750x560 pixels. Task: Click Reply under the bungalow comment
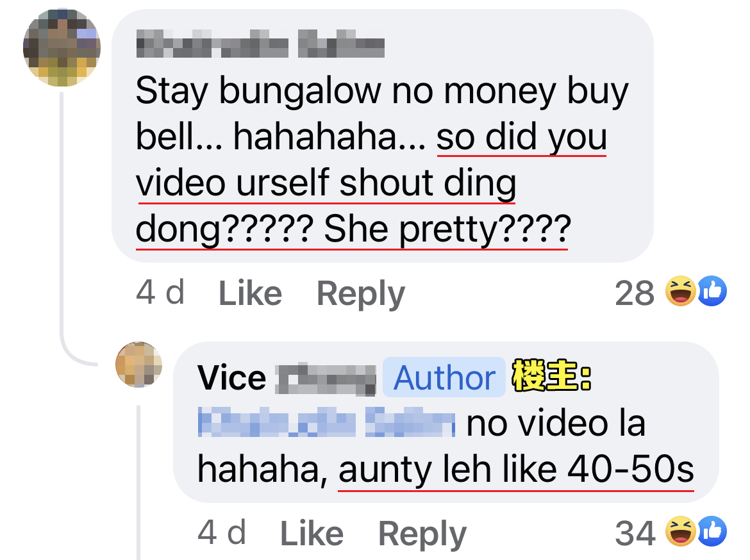tap(361, 293)
